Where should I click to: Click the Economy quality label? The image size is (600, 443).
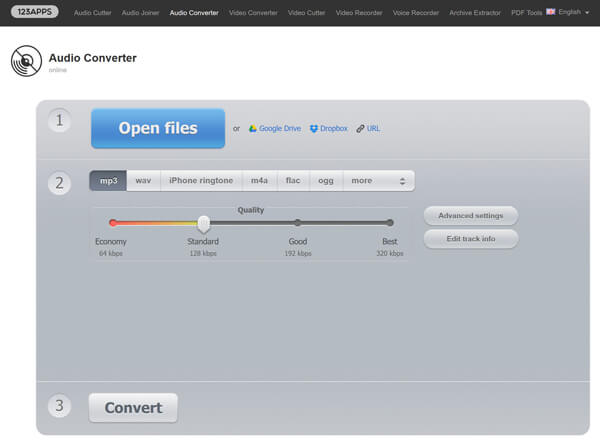tap(111, 241)
